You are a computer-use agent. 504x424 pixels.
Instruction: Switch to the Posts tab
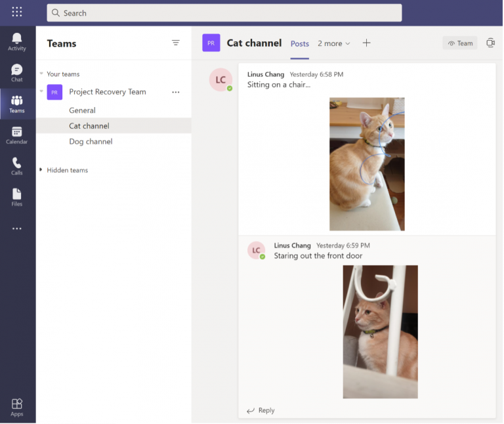pyautogui.click(x=300, y=43)
